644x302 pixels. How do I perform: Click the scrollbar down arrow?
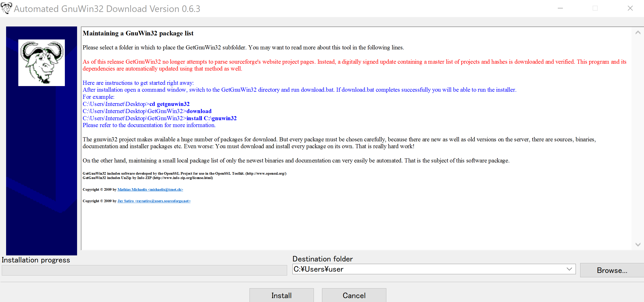[638, 244]
